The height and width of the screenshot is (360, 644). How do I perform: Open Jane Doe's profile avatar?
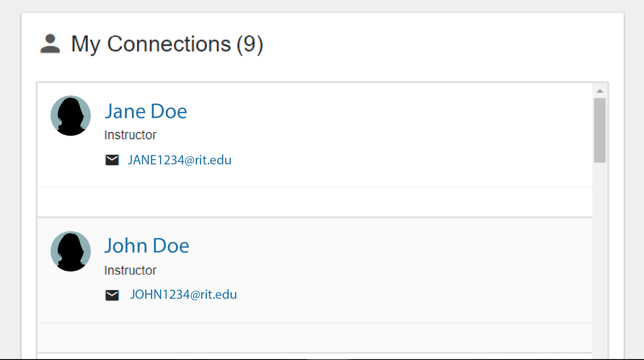tap(70, 116)
